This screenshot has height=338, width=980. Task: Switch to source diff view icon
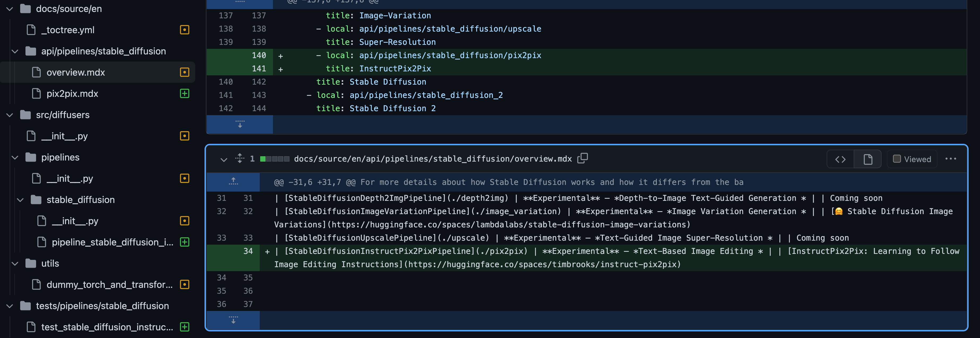point(840,159)
